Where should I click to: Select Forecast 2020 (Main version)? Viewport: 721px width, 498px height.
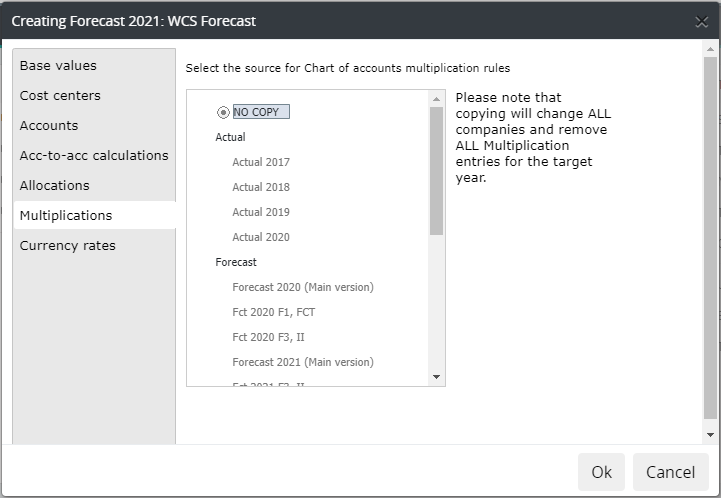pyautogui.click(x=303, y=287)
